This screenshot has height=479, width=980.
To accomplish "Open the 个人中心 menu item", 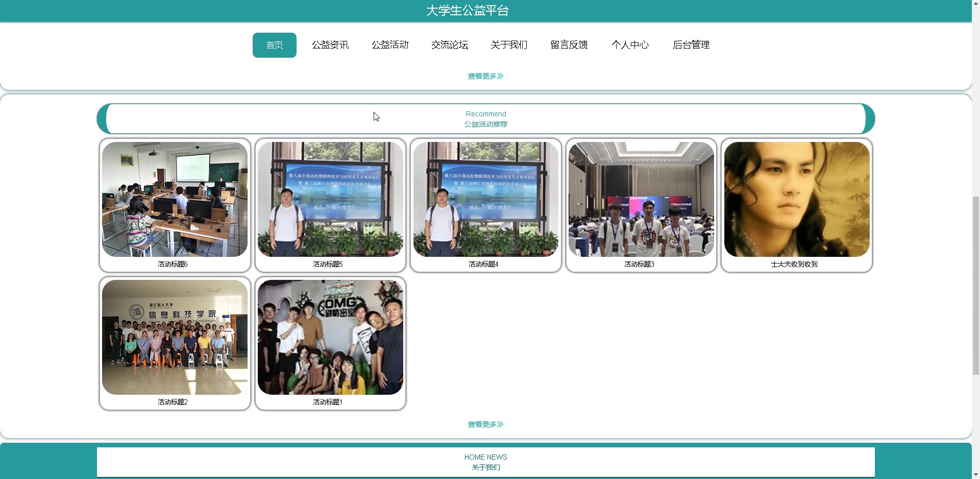I will pos(630,45).
